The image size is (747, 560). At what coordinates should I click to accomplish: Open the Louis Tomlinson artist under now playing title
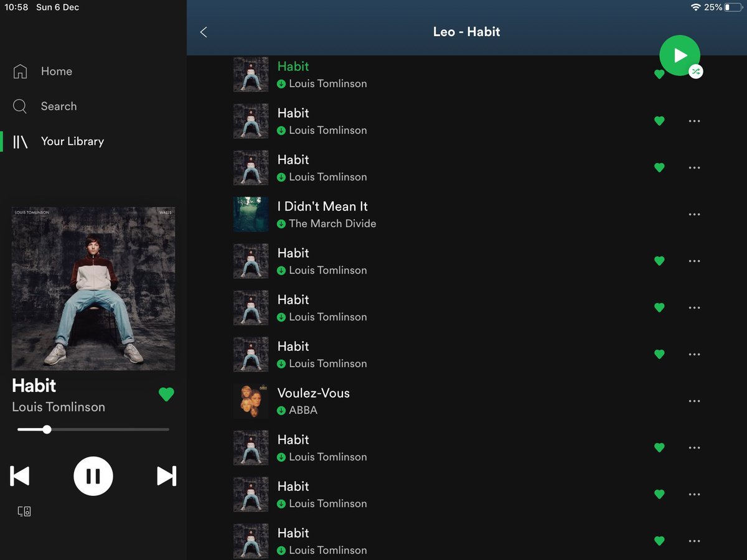pos(59,407)
